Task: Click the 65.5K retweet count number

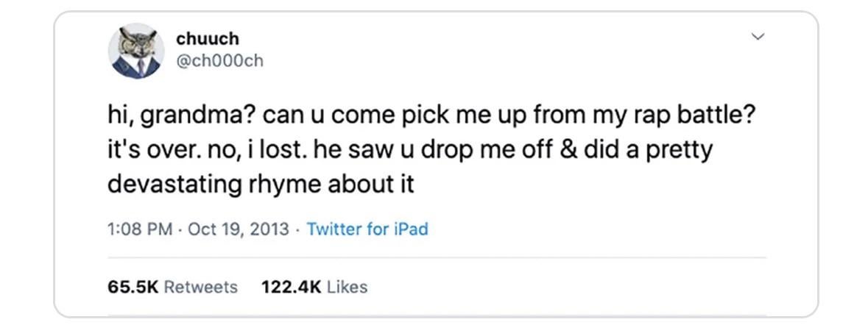Action: point(133,287)
